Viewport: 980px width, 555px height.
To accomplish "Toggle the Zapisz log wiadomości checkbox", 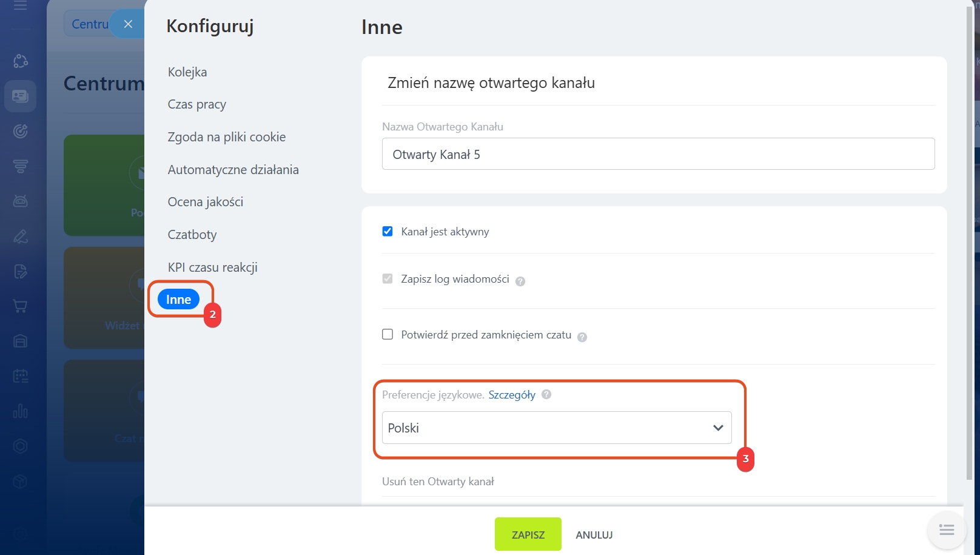I will tap(388, 278).
